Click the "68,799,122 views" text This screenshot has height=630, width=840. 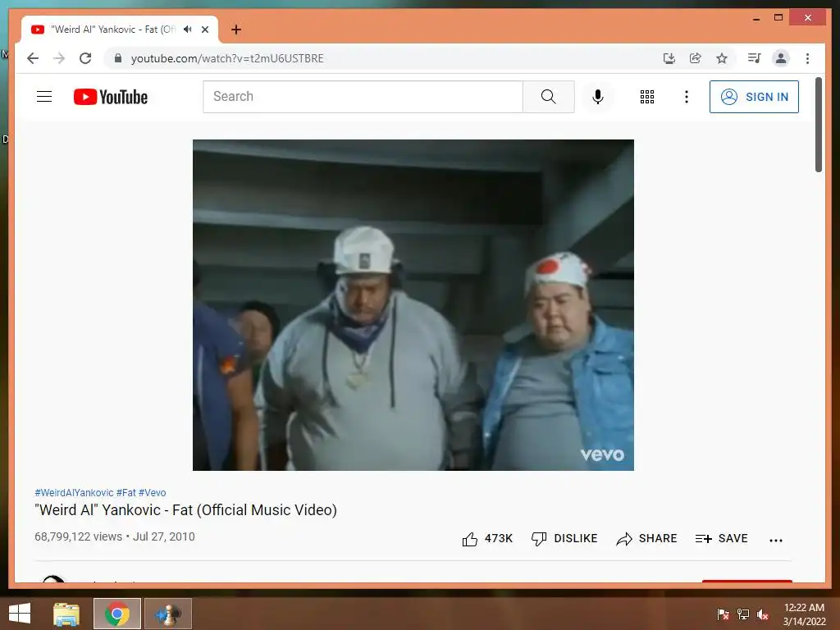[x=78, y=536]
